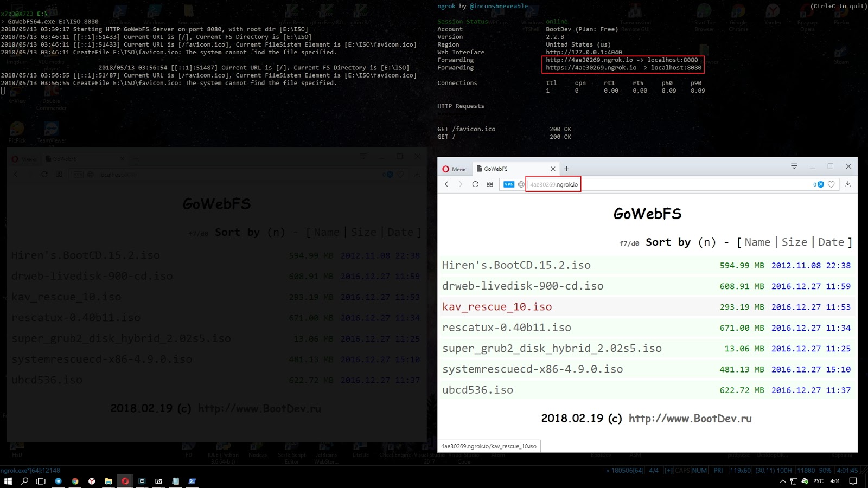Click ngrok.exe*[64]:12148 status text
Image resolution: width=868 pixels, height=488 pixels.
click(30, 471)
